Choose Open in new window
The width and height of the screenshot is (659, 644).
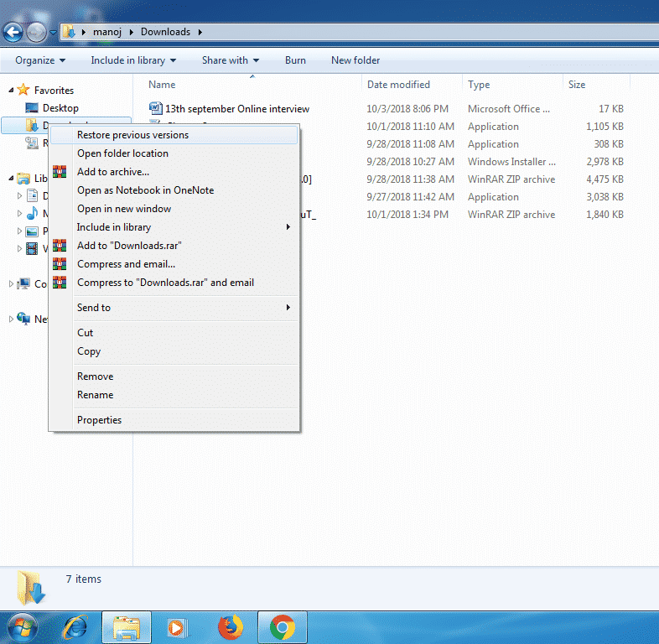pos(174,209)
